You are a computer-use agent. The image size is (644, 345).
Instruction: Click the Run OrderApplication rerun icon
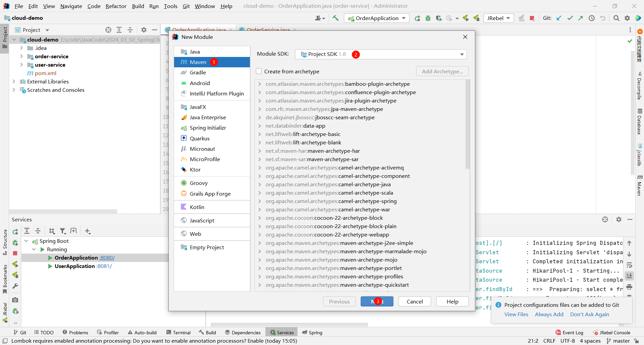[417, 18]
